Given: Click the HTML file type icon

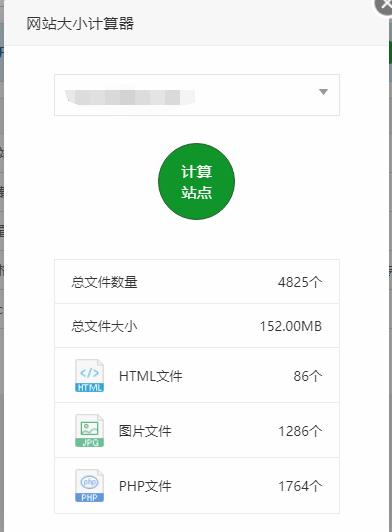Looking at the screenshot, I should tap(89, 376).
